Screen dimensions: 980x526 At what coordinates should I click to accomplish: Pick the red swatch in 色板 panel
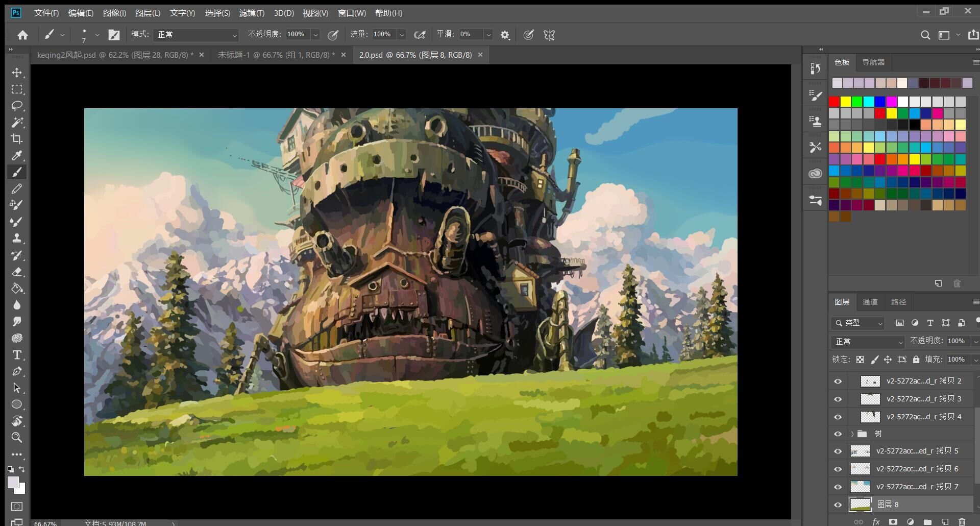tap(834, 102)
